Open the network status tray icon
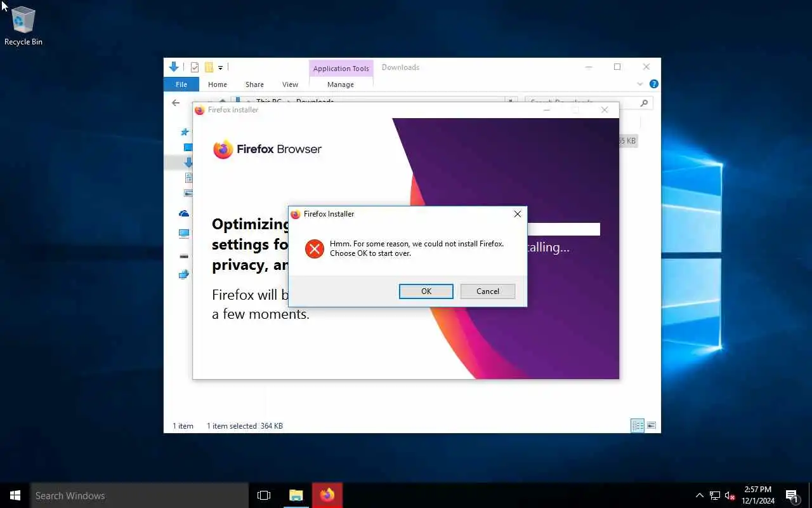The height and width of the screenshot is (508, 812). [x=715, y=495]
